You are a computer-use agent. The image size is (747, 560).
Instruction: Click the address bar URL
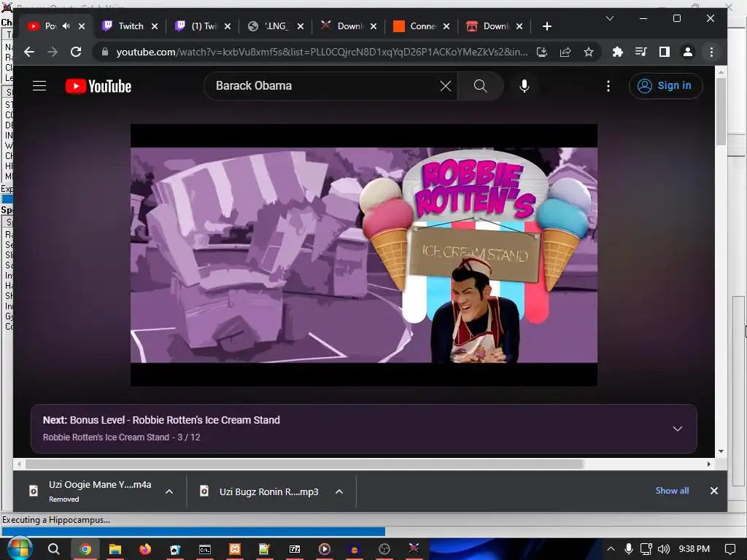coord(322,52)
